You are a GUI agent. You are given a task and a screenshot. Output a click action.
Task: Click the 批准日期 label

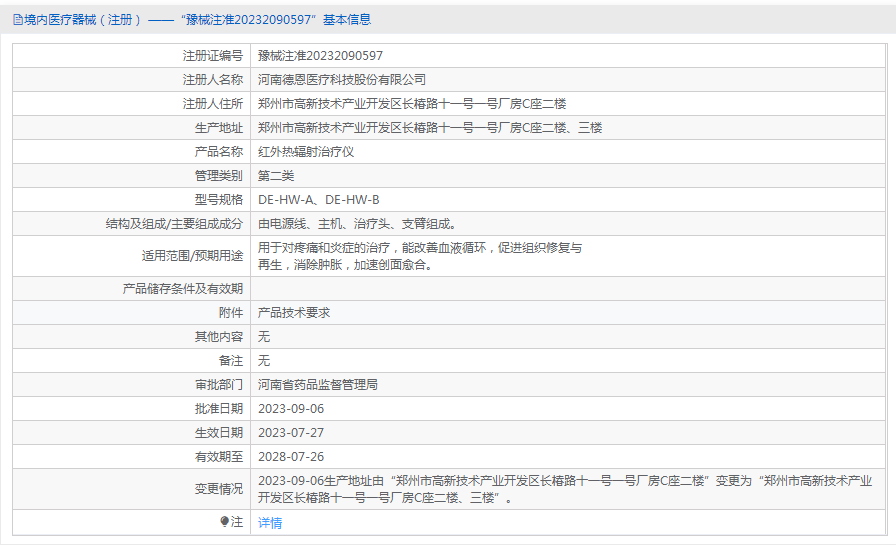(x=219, y=409)
